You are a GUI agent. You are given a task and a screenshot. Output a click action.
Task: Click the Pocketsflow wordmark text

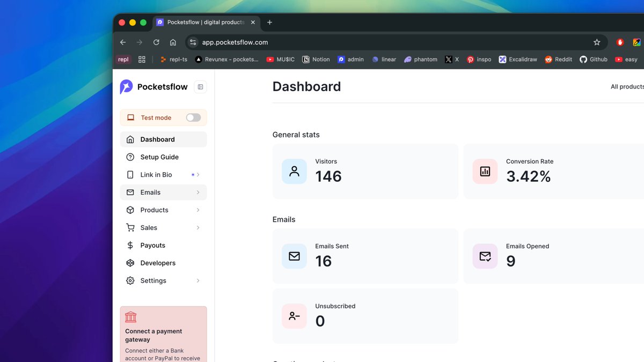tap(163, 87)
